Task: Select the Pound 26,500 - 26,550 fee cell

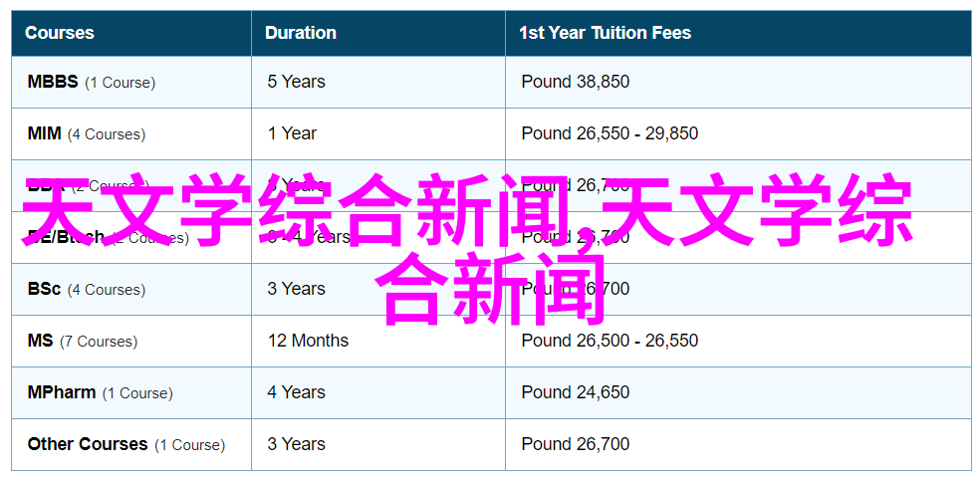Action: click(738, 341)
